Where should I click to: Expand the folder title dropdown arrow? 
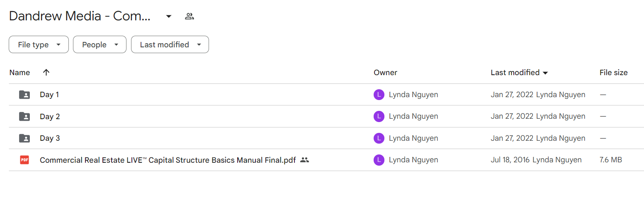click(x=168, y=17)
